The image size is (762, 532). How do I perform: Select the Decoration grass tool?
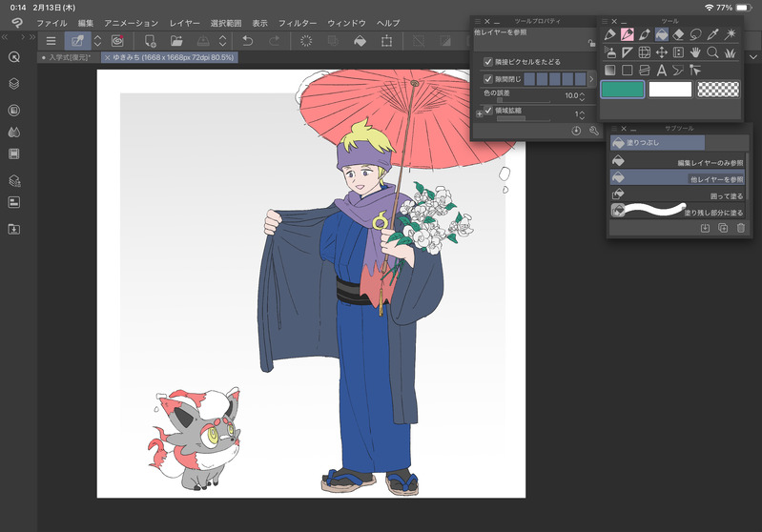[730, 52]
